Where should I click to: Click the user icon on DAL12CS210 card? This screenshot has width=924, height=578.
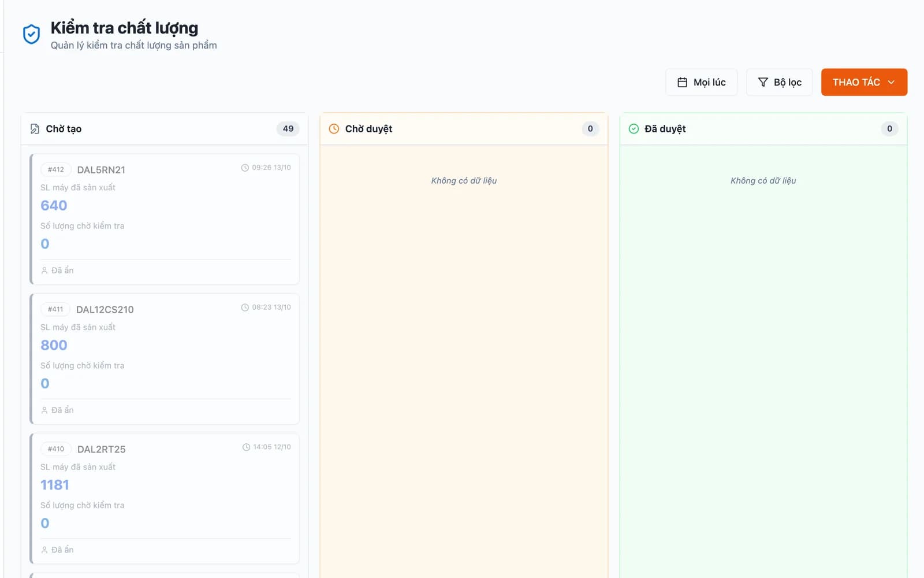44,410
